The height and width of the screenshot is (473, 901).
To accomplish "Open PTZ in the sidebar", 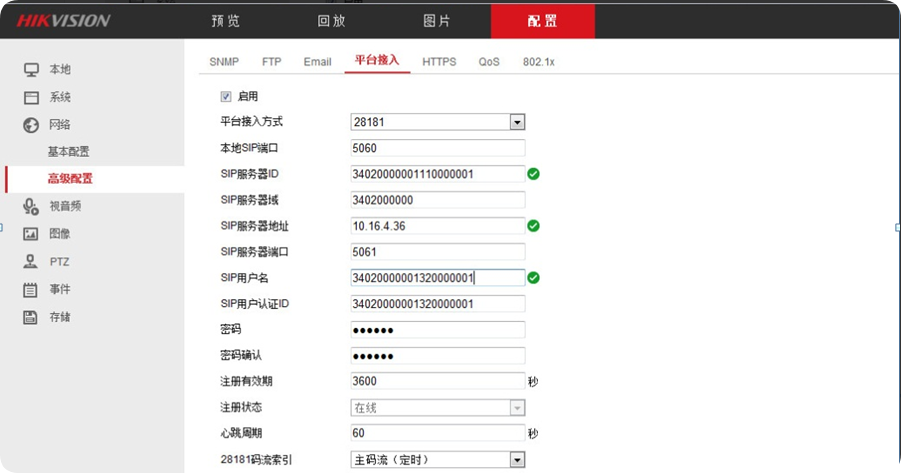I will click(x=59, y=262).
